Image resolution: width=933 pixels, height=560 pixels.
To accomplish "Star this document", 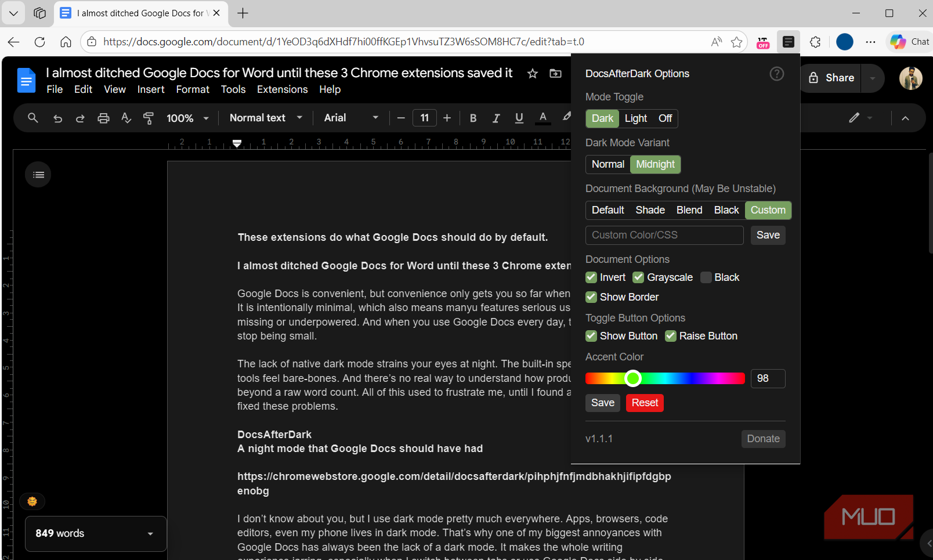I will click(x=533, y=73).
